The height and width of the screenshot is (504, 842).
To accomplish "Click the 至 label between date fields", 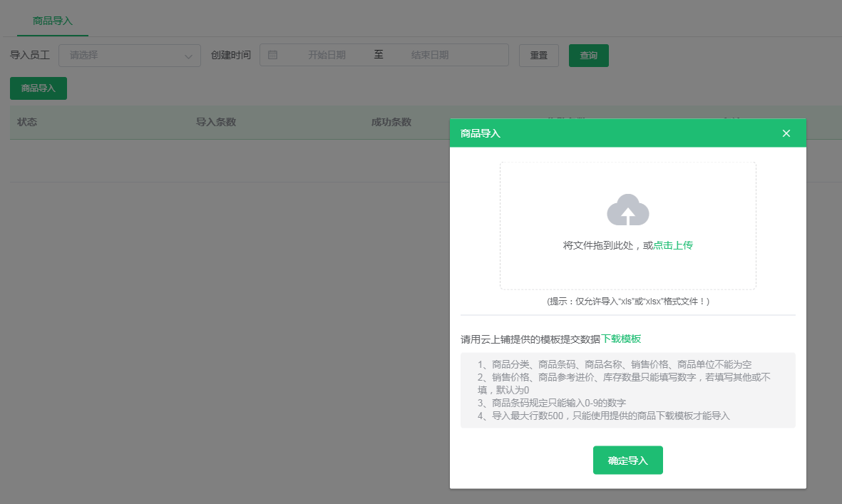I will point(379,55).
